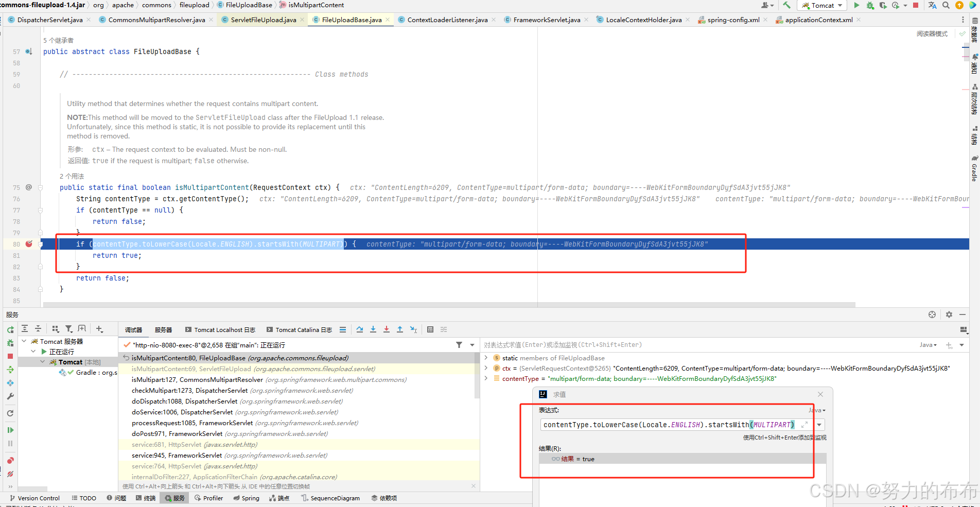The width and height of the screenshot is (980, 507).
Task: Click the green Rerun icon in the Services sidebar
Action: click(x=10, y=330)
